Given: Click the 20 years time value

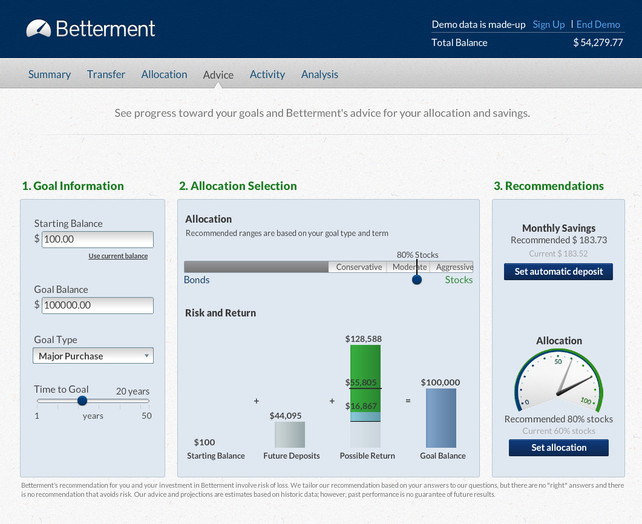Looking at the screenshot, I should point(133,391).
